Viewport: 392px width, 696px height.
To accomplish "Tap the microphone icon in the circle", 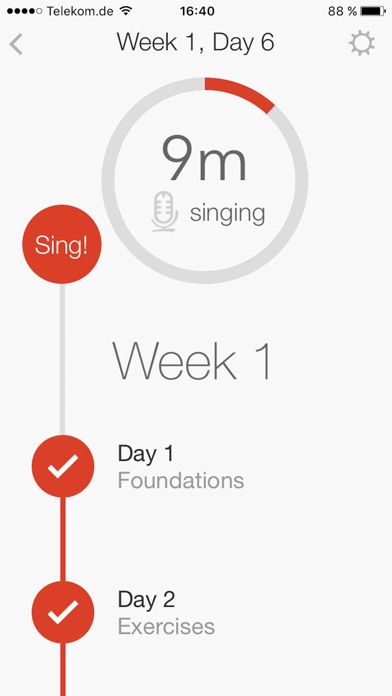I will coord(165,211).
